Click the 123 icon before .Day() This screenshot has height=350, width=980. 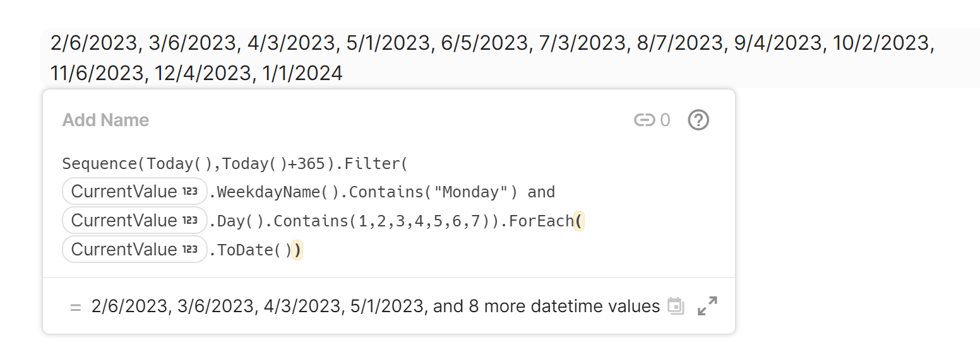[190, 221]
